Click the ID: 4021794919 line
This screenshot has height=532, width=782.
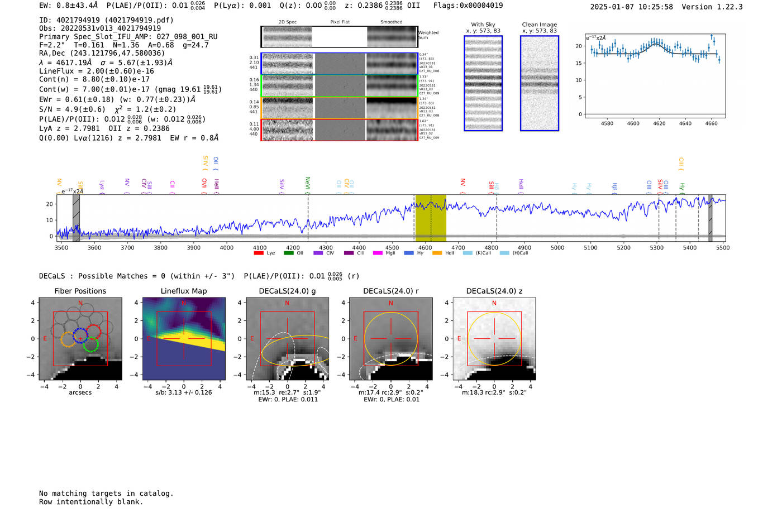tap(106, 20)
